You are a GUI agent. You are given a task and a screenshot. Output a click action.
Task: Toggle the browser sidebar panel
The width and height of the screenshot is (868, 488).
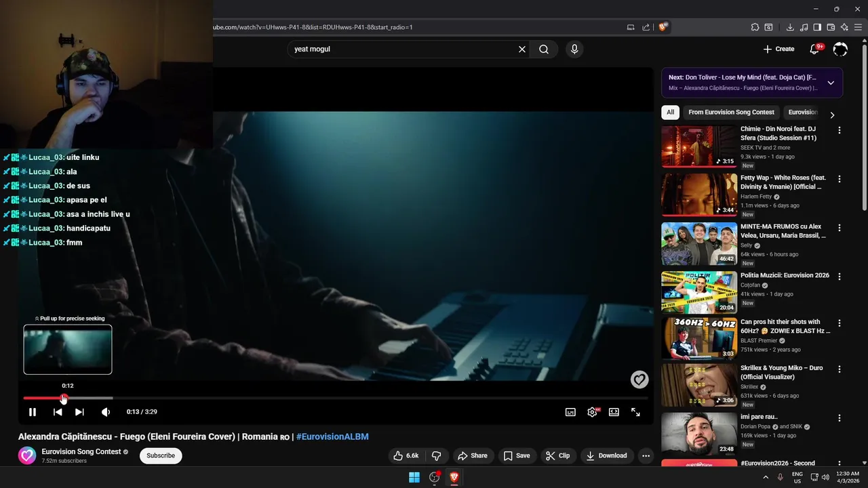pyautogui.click(x=817, y=27)
